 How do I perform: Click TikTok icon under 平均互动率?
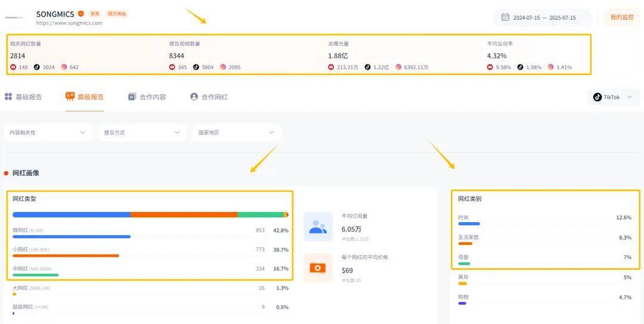[x=521, y=67]
